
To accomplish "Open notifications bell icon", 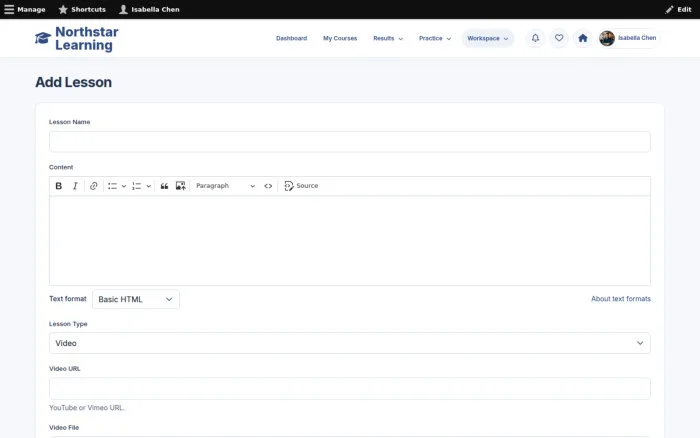I will coord(535,38).
